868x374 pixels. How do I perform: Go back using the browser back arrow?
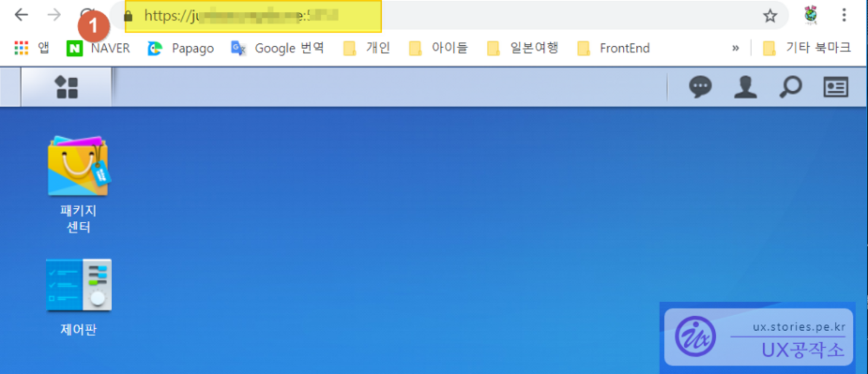[x=21, y=15]
